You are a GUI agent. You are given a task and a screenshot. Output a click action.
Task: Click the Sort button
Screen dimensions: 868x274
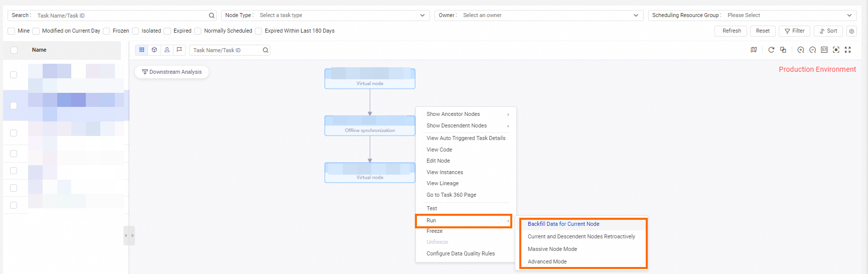coord(828,31)
